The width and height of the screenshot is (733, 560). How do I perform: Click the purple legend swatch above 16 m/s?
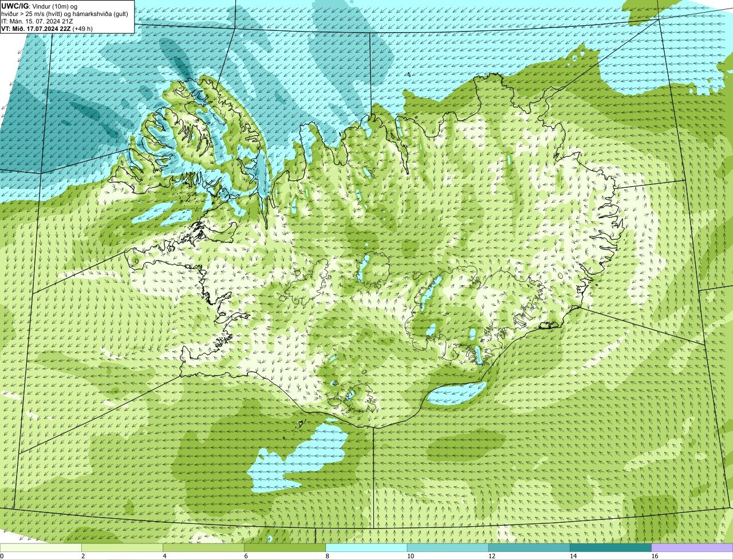coord(692,547)
